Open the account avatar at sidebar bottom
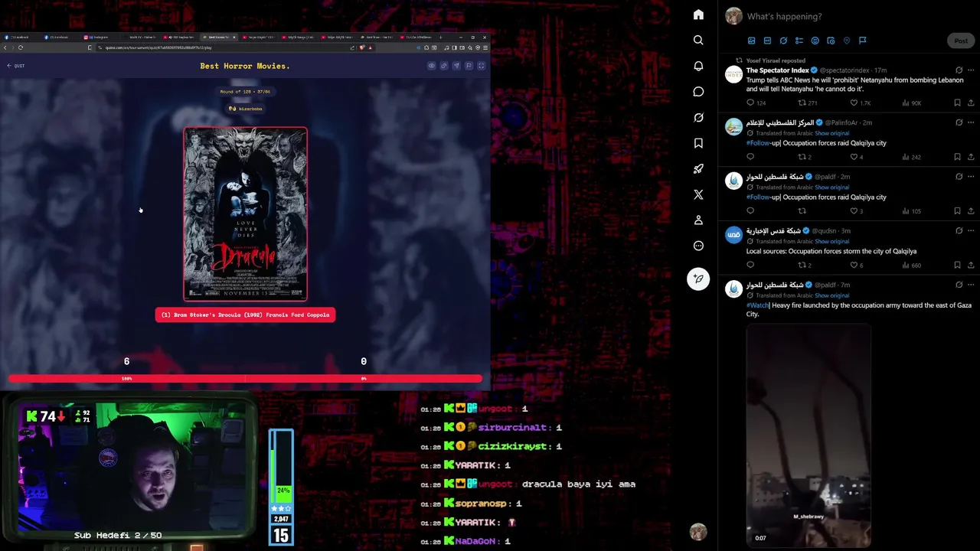Image resolution: width=980 pixels, height=551 pixels. tap(698, 532)
